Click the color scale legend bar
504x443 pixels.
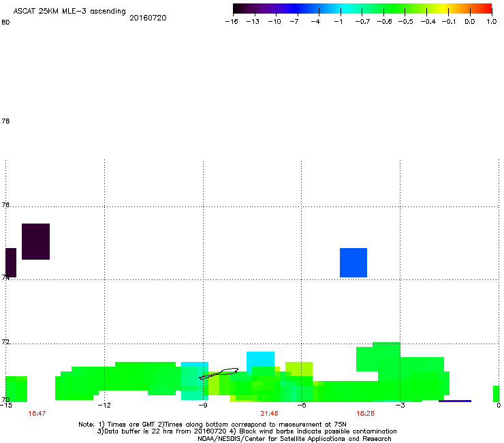(362, 9)
